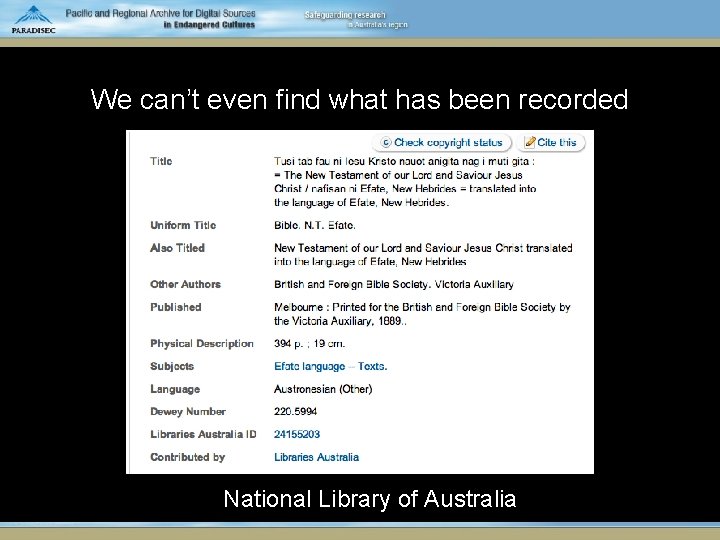This screenshot has height=540, width=720.
Task: Click the 'Dewey Number' field label
Action: pyautogui.click(x=188, y=412)
